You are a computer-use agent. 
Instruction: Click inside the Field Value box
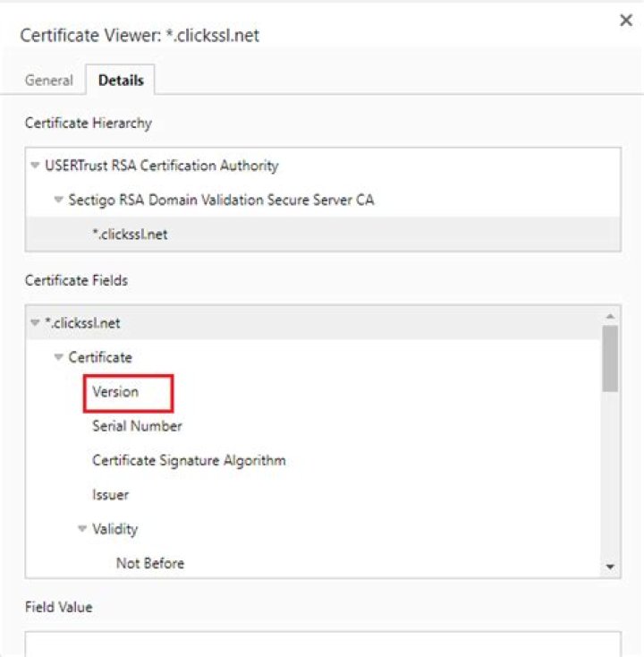pos(322,644)
